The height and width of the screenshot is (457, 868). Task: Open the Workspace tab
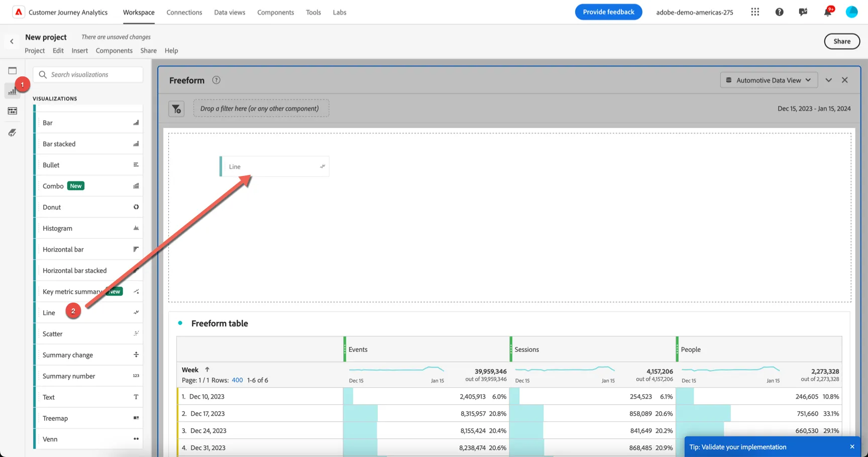tap(139, 12)
